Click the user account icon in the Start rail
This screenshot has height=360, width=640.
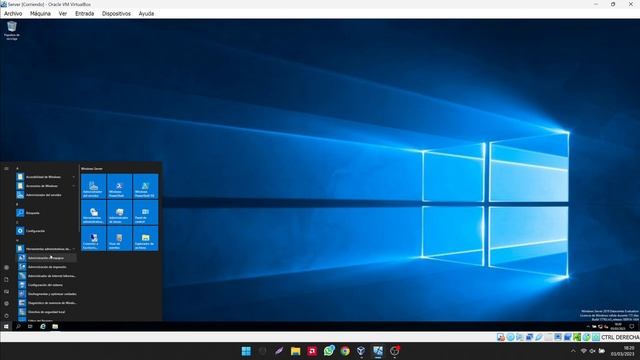[6, 268]
